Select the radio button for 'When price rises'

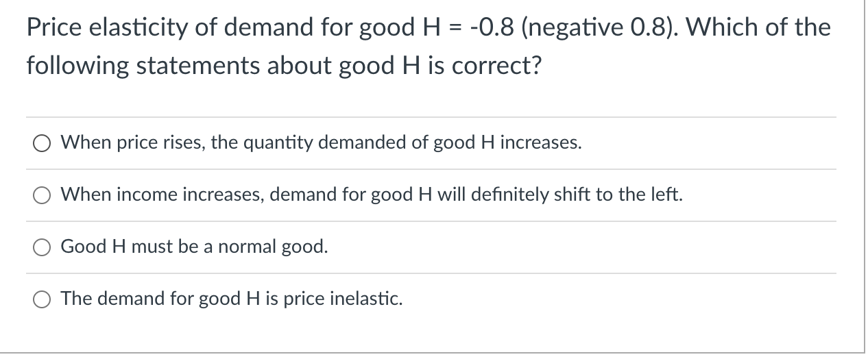pos(41,144)
